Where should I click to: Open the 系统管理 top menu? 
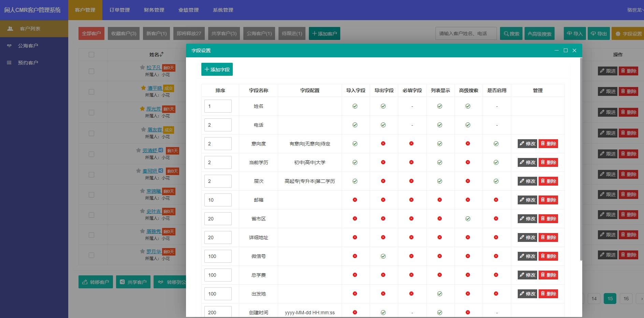coord(223,10)
